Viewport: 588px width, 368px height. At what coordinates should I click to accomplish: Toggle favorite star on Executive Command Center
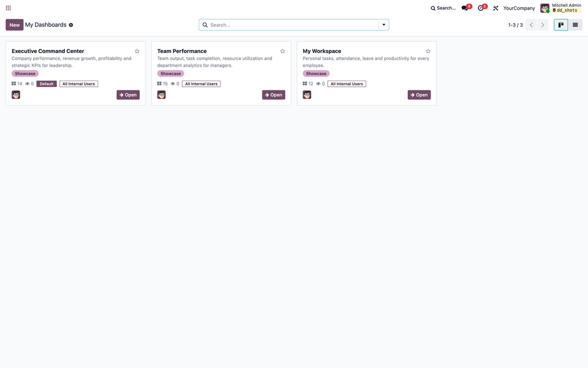click(137, 51)
